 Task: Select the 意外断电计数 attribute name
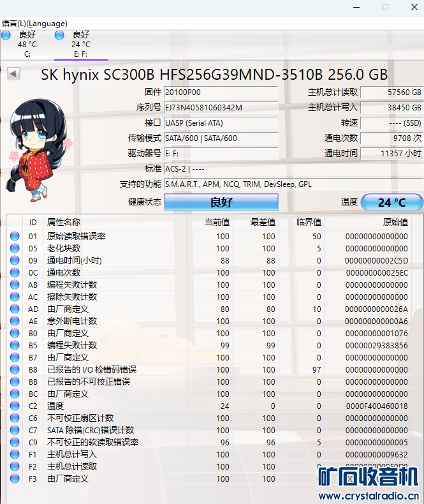pyautogui.click(x=72, y=321)
